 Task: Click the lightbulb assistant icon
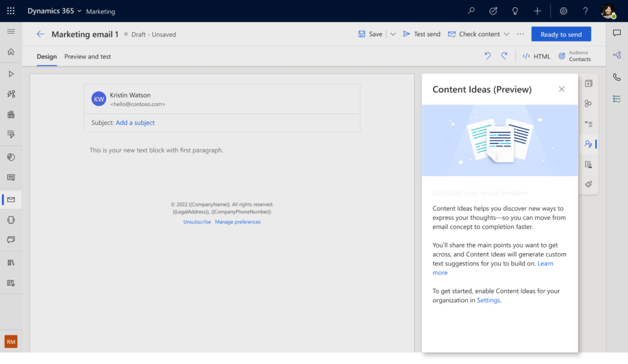click(515, 11)
